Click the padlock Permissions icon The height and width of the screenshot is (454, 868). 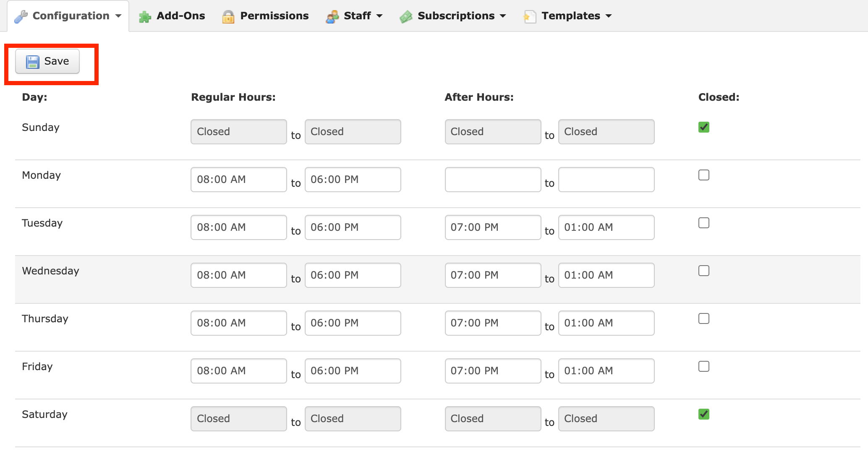[228, 17]
